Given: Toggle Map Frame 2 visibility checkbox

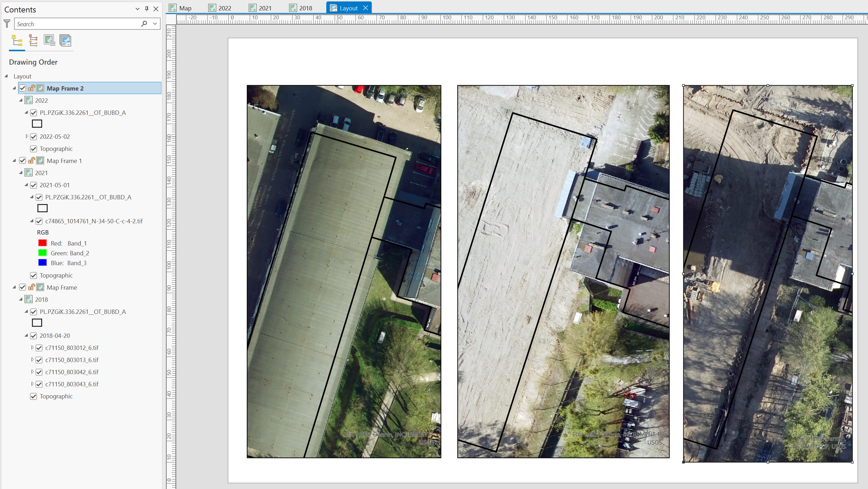Looking at the screenshot, I should point(23,88).
